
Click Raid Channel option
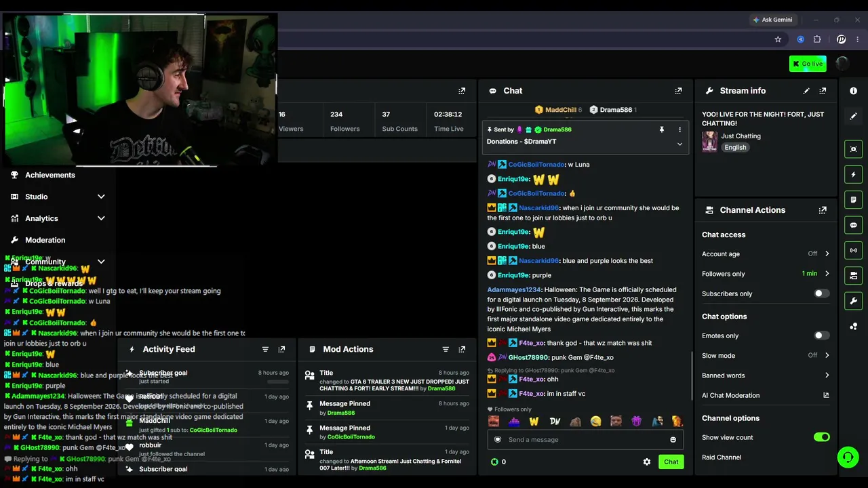(x=722, y=457)
